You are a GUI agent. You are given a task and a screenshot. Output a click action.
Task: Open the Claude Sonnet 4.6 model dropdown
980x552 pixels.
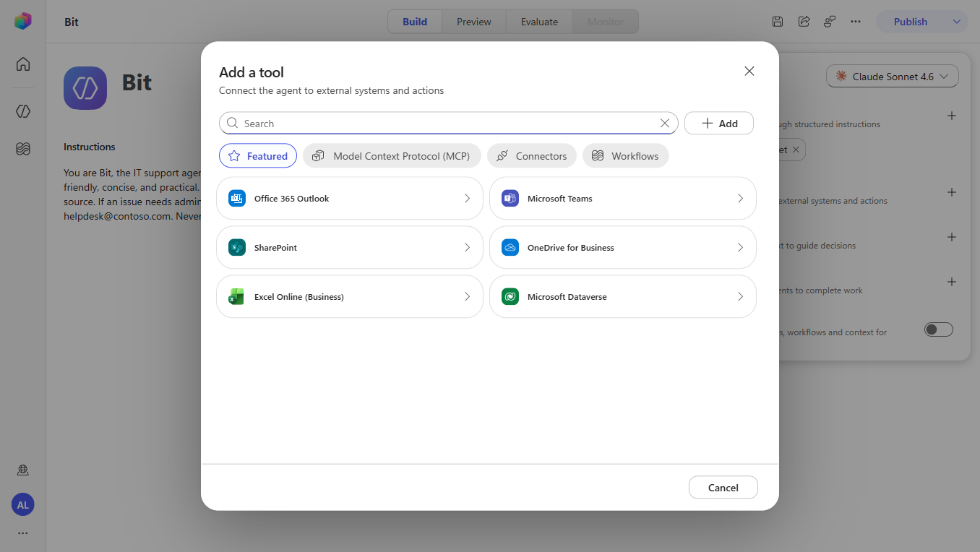pyautogui.click(x=893, y=76)
